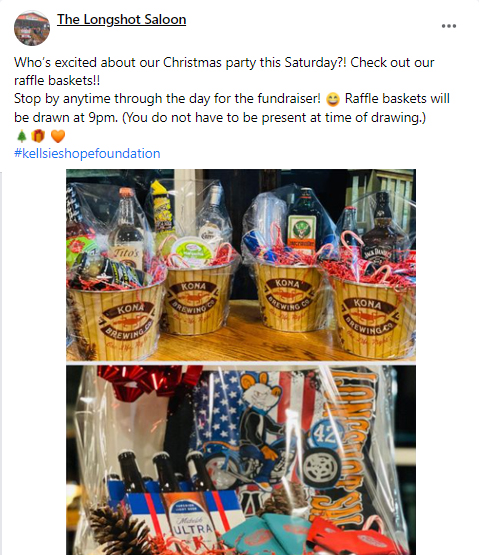Click the Jägermeister bottle in the photo

pos(301,221)
